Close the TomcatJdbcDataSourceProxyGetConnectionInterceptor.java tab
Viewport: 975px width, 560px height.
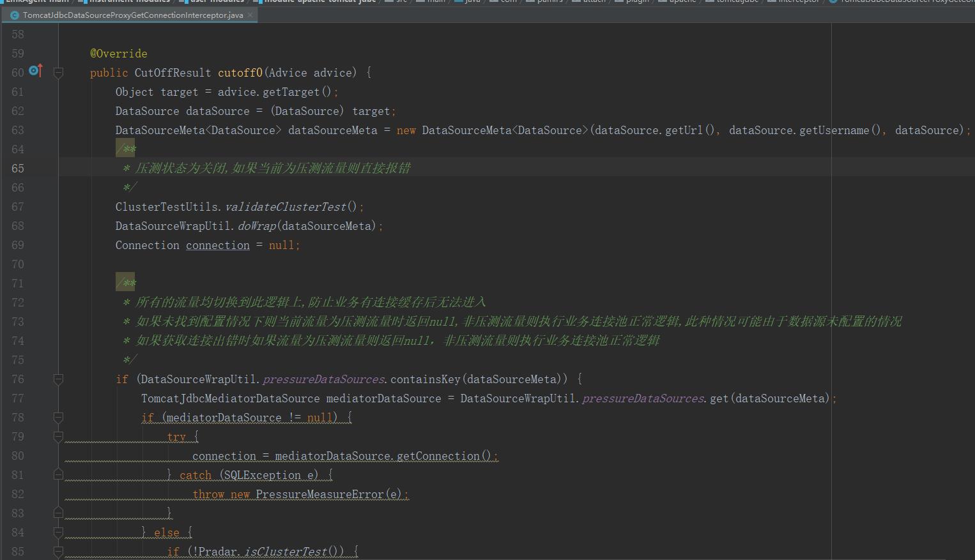point(250,15)
